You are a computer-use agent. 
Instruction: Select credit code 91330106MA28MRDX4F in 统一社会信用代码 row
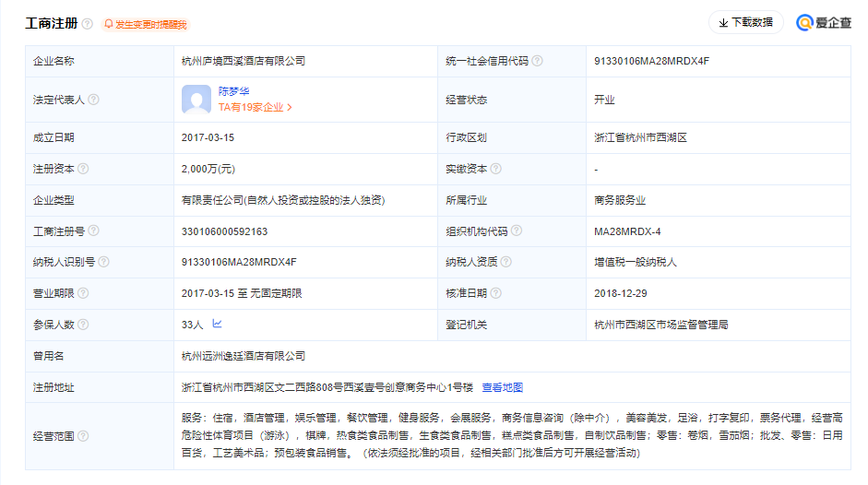(x=651, y=61)
